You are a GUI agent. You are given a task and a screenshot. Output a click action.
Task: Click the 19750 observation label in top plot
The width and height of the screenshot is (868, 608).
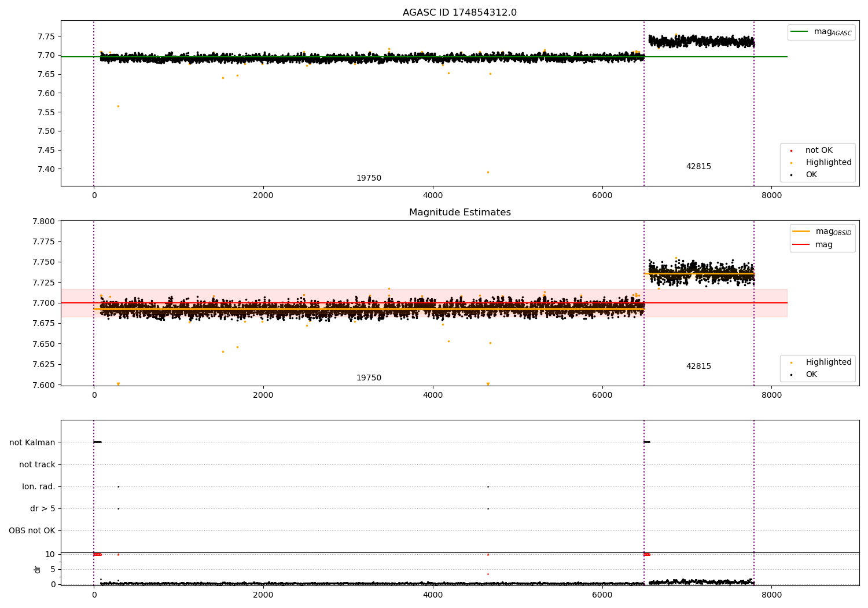(369, 178)
